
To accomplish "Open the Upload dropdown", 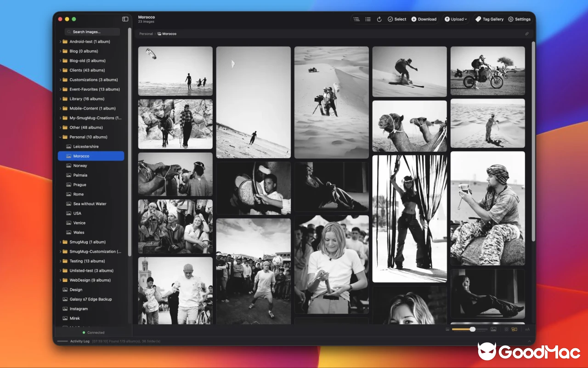I will click(x=456, y=19).
